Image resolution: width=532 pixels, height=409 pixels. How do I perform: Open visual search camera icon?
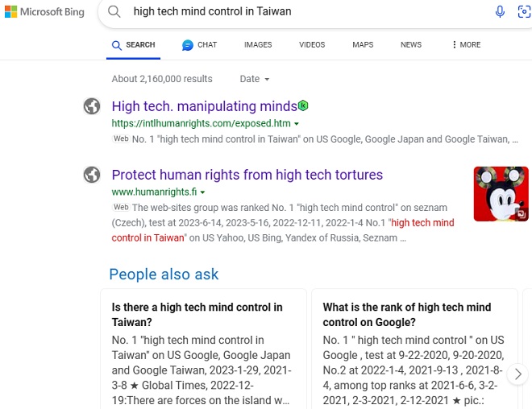(x=524, y=12)
